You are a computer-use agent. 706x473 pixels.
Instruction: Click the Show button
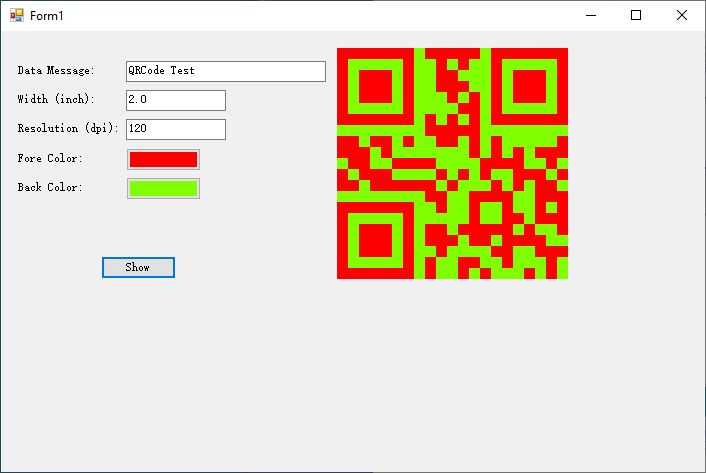pos(138,267)
